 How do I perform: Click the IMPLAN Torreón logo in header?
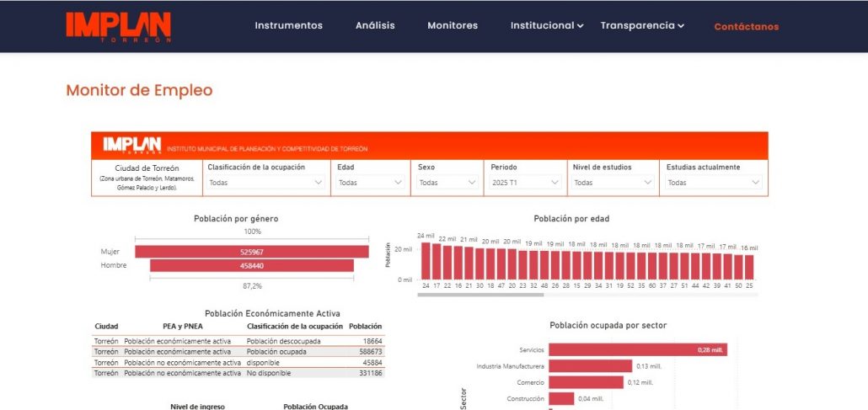click(119, 26)
